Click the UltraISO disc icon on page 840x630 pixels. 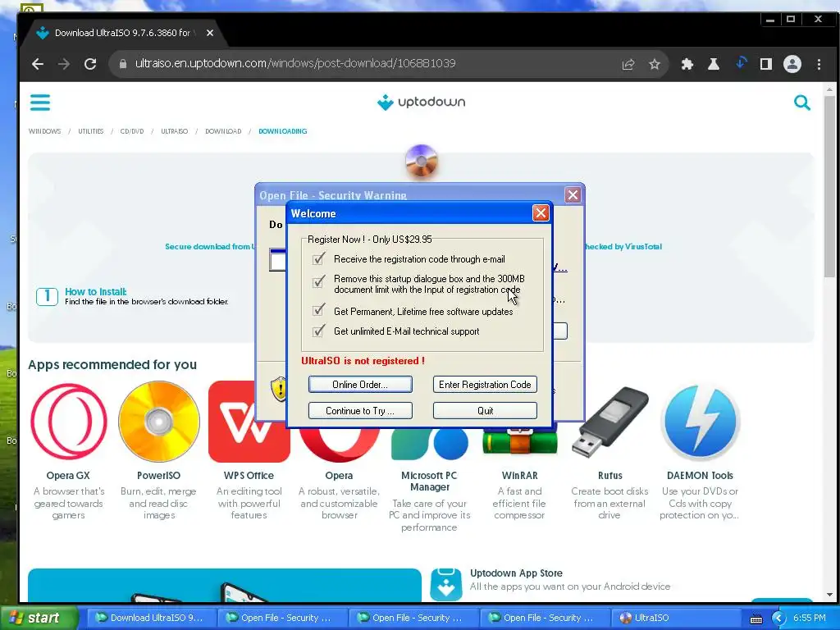coord(421,161)
